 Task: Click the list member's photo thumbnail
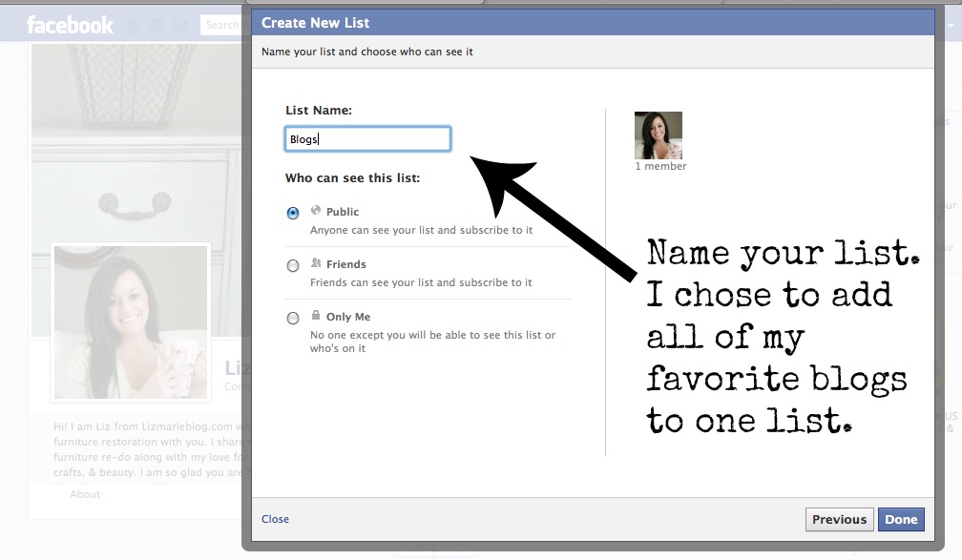click(659, 135)
